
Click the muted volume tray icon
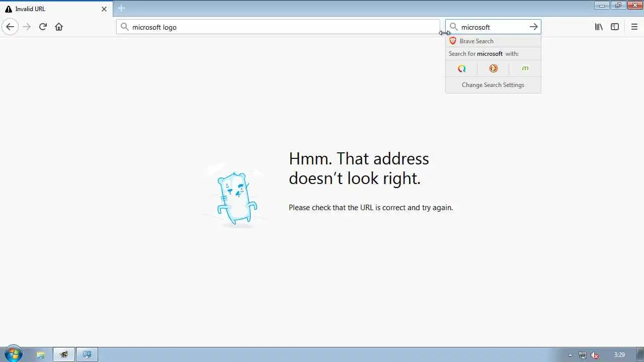[x=595, y=355]
